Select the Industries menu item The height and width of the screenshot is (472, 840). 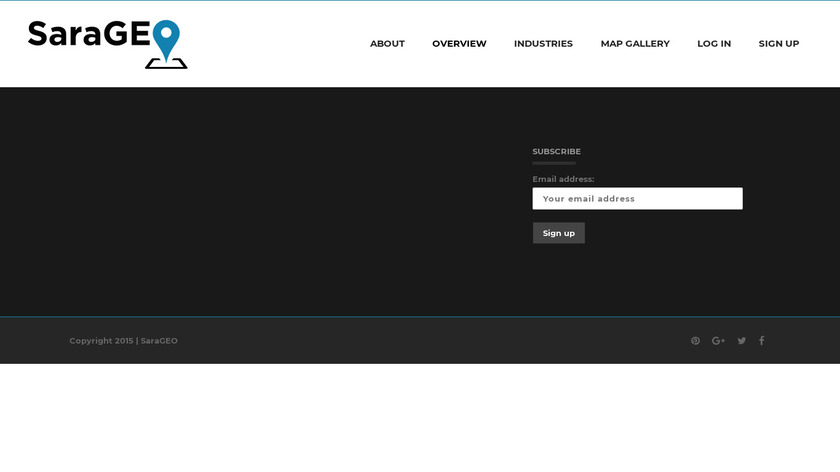[x=543, y=43]
